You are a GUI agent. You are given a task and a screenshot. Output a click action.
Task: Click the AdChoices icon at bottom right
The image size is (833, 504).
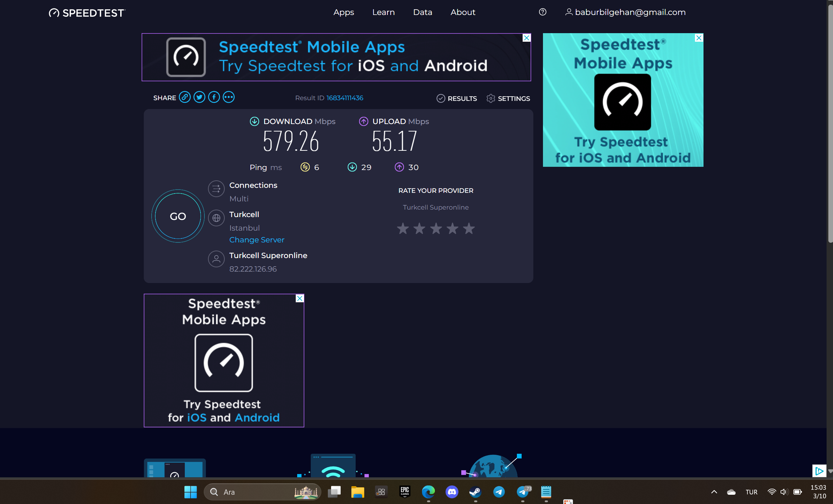819,471
